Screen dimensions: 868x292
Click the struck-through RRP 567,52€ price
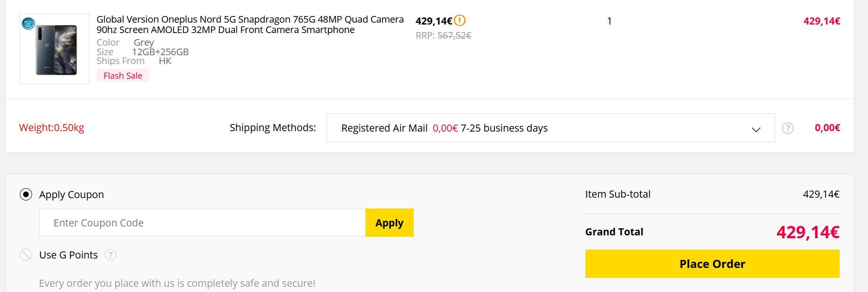[454, 35]
